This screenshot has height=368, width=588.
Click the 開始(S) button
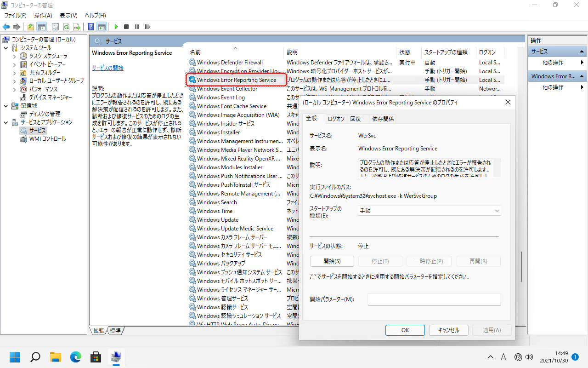click(332, 261)
